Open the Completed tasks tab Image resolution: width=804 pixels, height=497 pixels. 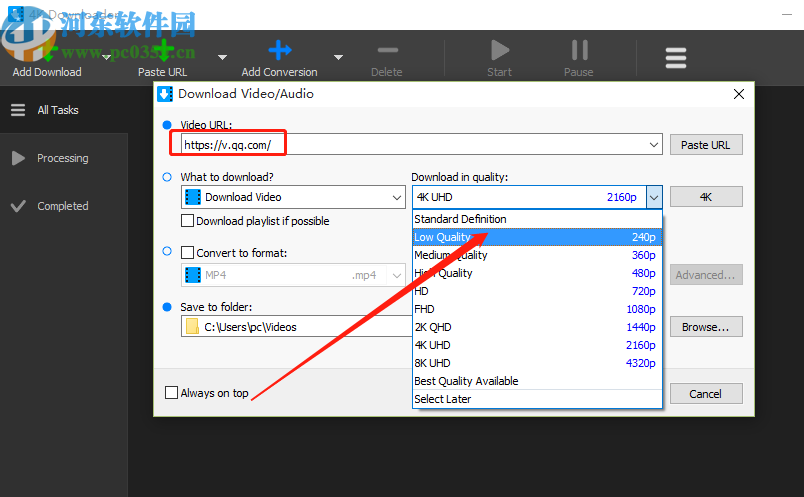pos(62,206)
